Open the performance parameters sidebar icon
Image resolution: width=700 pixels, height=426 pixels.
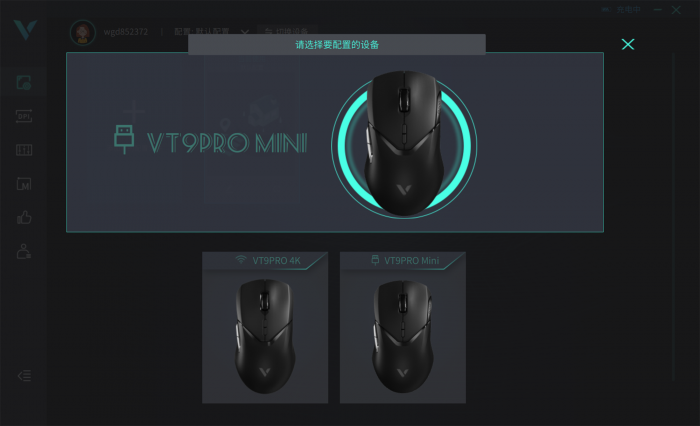(24, 150)
